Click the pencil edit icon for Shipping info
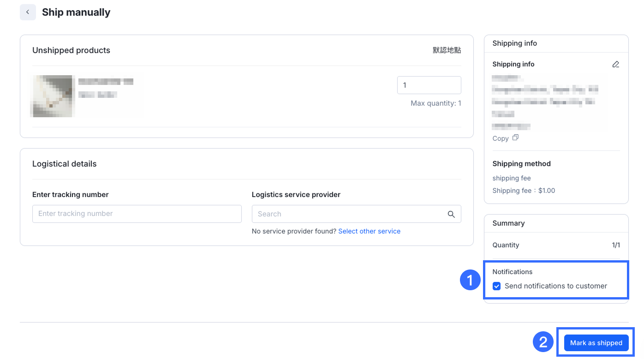 tap(615, 64)
